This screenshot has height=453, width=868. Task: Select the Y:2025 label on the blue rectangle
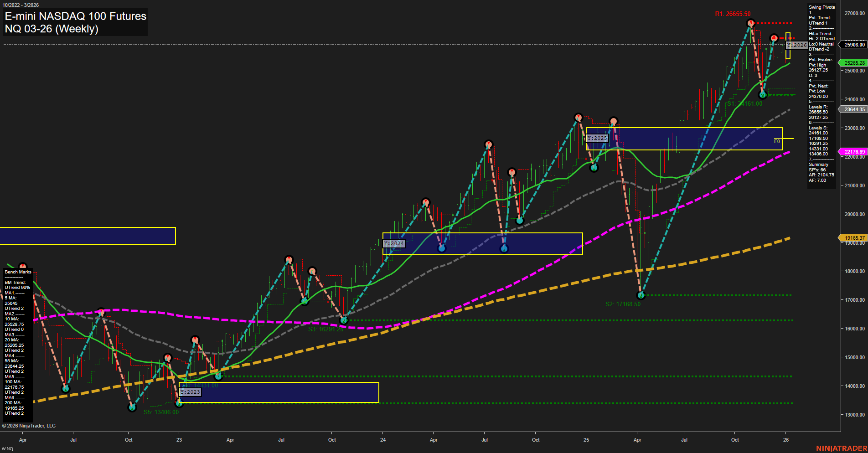(x=596, y=138)
